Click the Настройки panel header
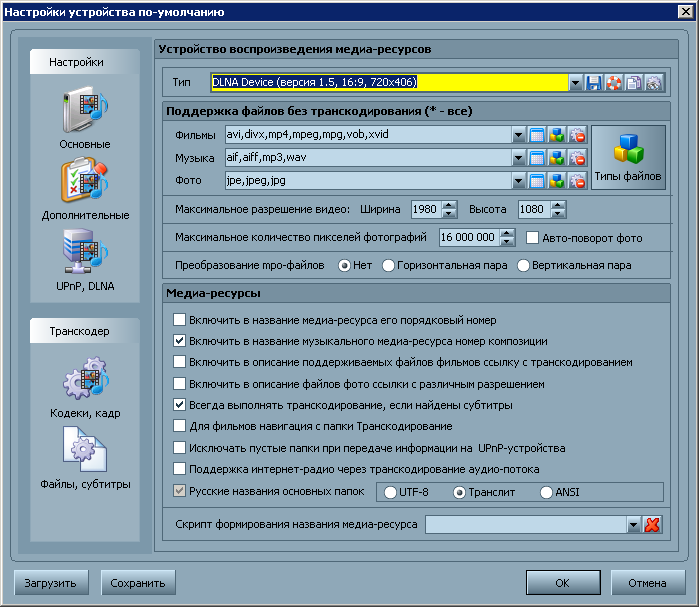Image resolution: width=699 pixels, height=607 pixels. coord(85,62)
